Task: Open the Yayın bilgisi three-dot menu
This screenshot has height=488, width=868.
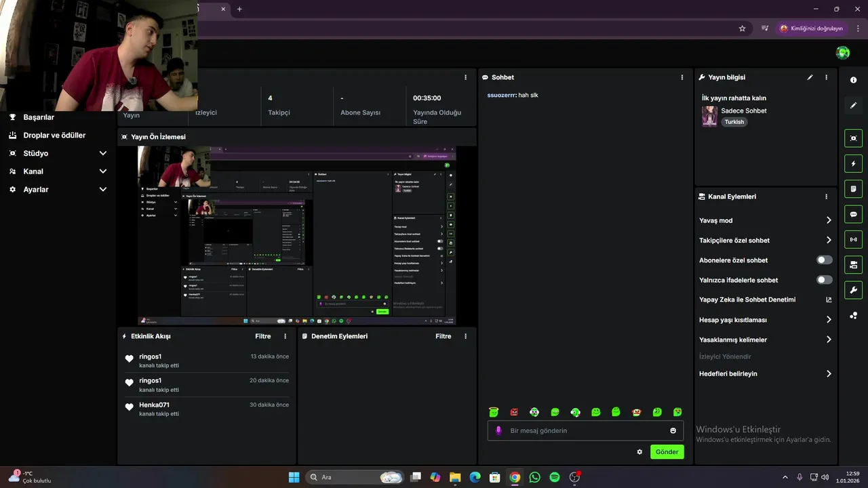Action: (x=826, y=77)
